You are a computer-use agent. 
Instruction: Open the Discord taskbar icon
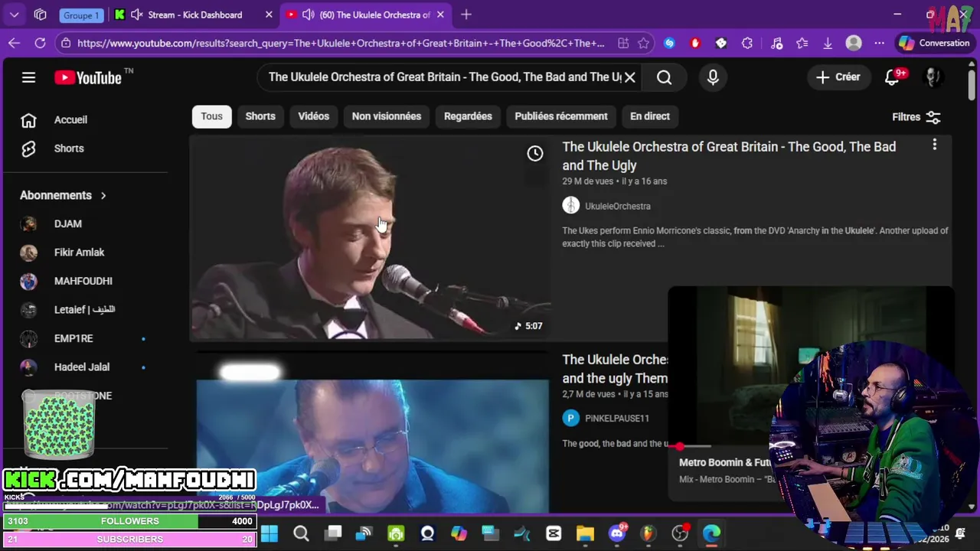[x=617, y=533]
